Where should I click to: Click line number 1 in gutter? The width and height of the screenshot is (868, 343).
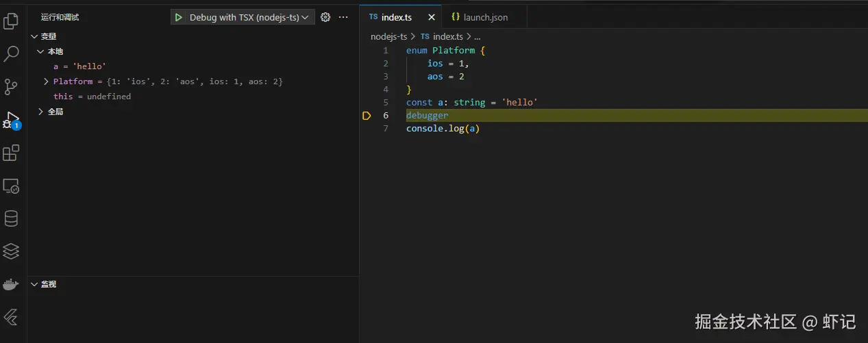[x=386, y=51]
